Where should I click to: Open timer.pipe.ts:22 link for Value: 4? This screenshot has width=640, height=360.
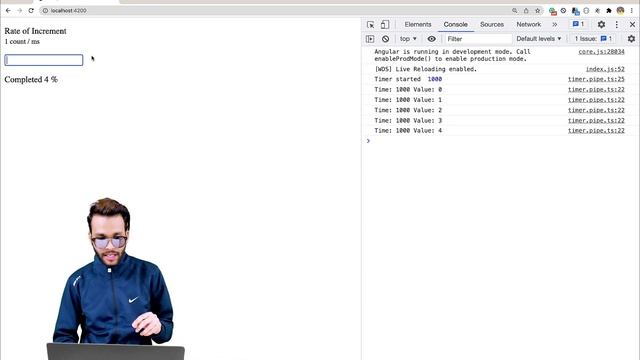[x=596, y=131]
